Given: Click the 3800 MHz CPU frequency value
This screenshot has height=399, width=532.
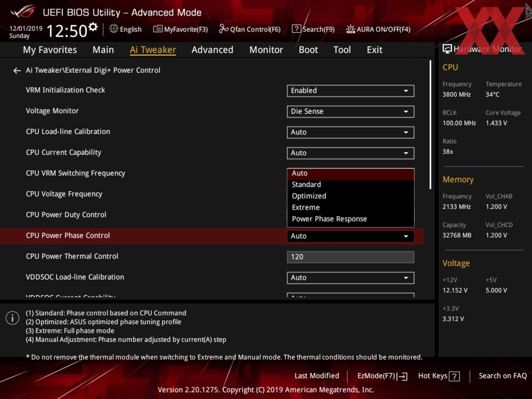Looking at the screenshot, I should [457, 95].
